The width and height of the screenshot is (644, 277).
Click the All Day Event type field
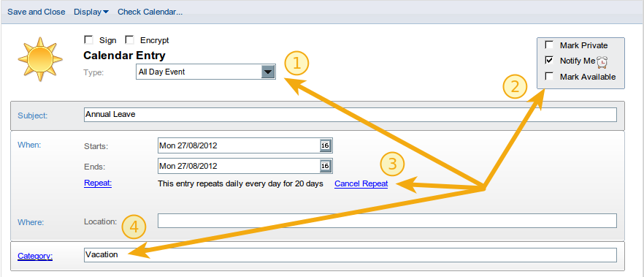[206, 72]
